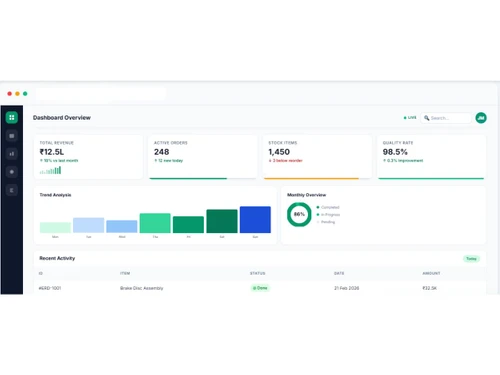Select the Thu bar in Trend Analysis
Viewport: 500px width, 375px height.
point(155,223)
